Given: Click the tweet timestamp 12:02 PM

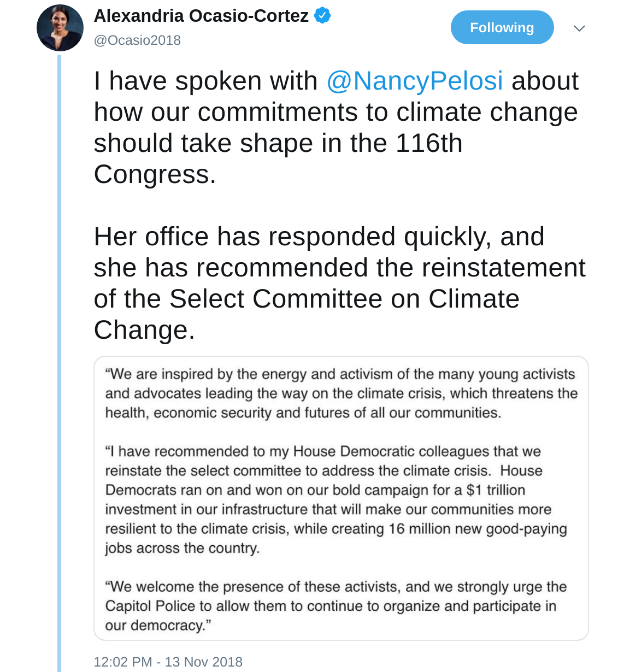Looking at the screenshot, I should pos(123,662).
